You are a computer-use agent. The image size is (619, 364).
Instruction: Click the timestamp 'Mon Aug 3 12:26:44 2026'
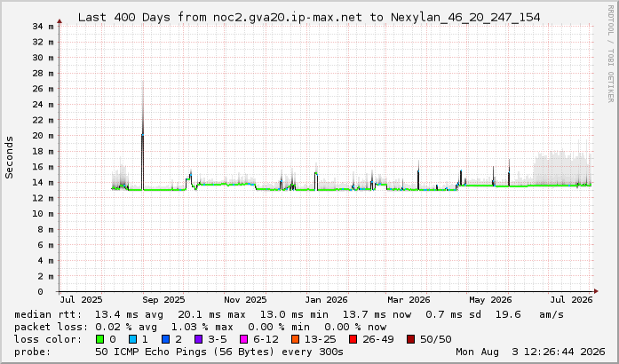point(530,352)
